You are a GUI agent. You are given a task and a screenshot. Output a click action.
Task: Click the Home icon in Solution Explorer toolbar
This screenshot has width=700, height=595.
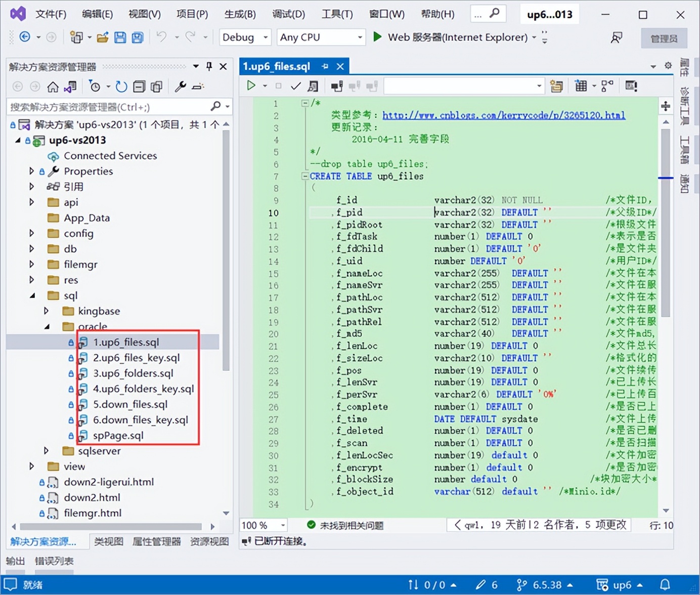click(53, 87)
